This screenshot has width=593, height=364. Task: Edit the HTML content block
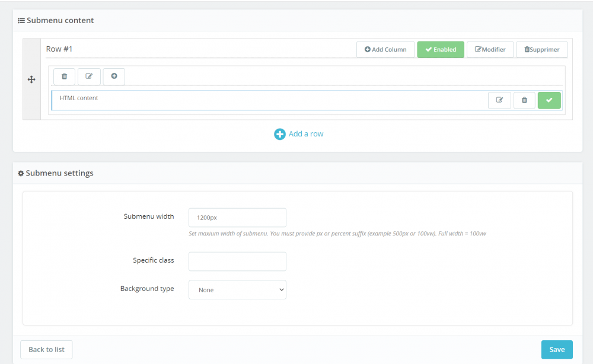499,100
